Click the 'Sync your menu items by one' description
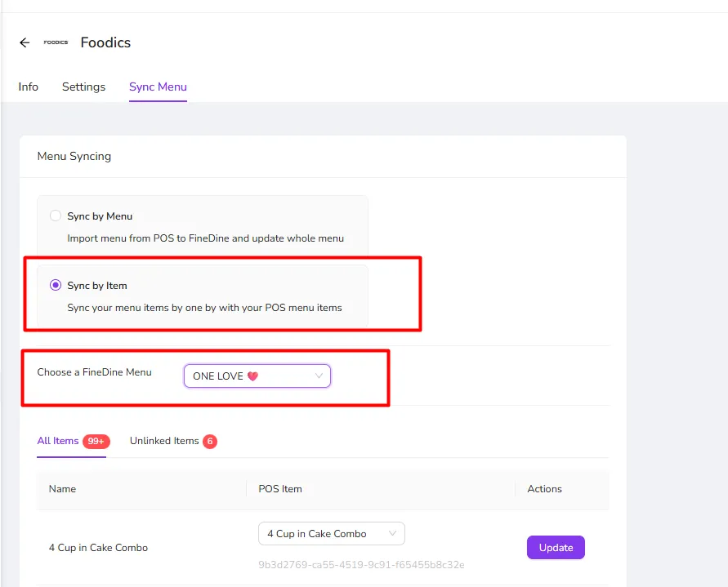Image resolution: width=728 pixels, height=587 pixels. [x=205, y=308]
